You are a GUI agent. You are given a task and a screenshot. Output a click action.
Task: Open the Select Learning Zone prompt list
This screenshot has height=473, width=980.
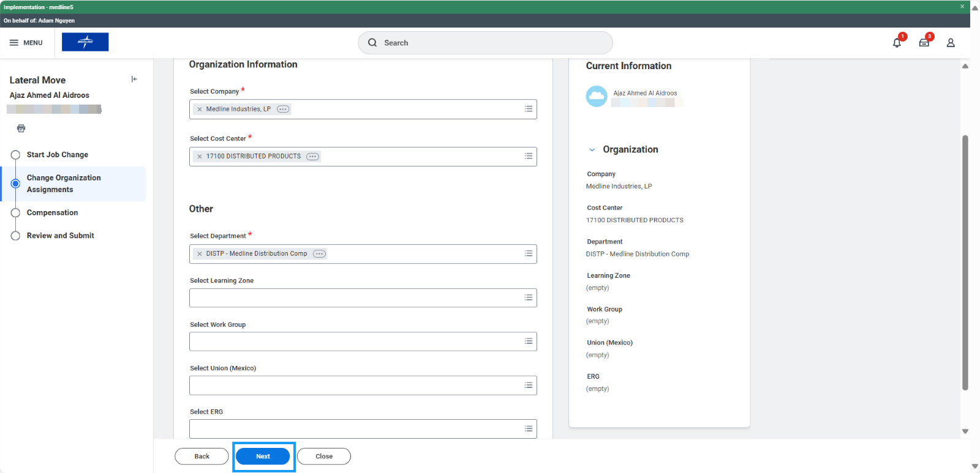point(528,298)
